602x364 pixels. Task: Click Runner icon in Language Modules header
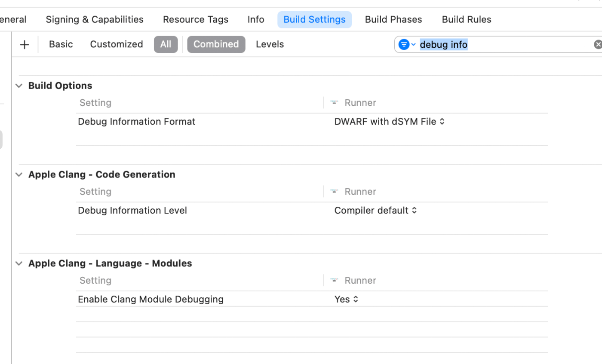click(334, 281)
